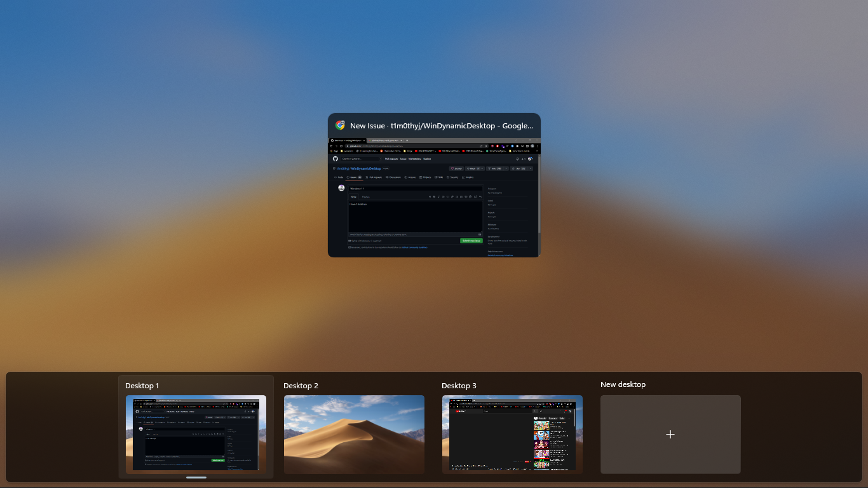This screenshot has height=488, width=868.
Task: Open the Fork dropdown caret
Action: (505, 168)
